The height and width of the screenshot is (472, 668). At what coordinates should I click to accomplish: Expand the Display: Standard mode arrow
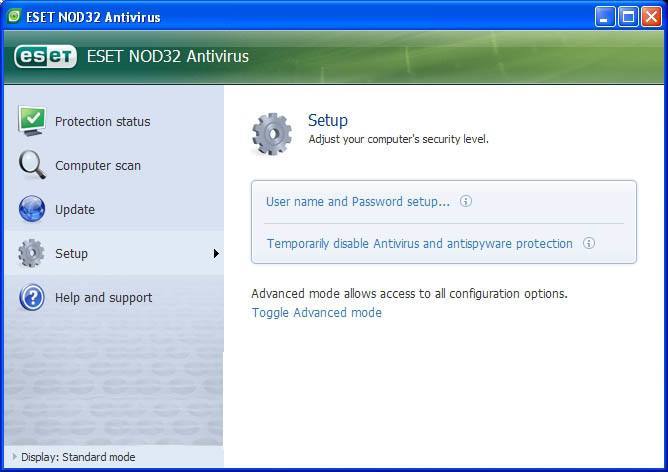[x=14, y=457]
